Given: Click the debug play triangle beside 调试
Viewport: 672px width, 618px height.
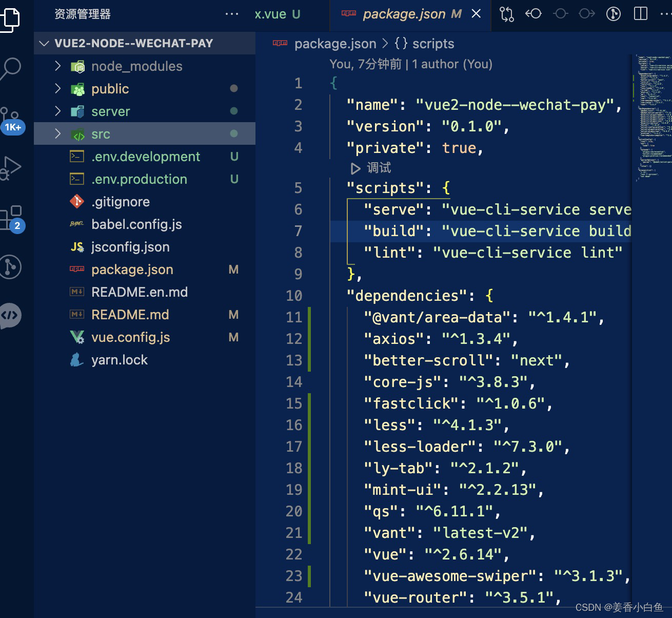Looking at the screenshot, I should pyautogui.click(x=355, y=168).
